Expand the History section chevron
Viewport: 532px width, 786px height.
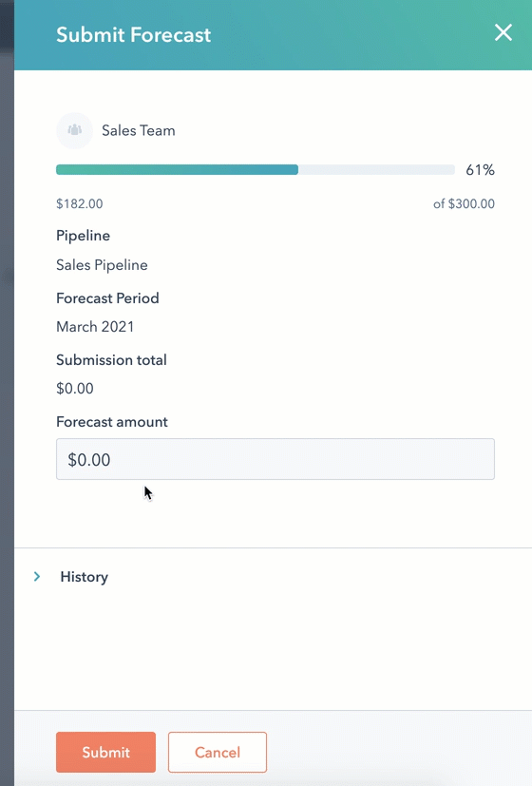[x=37, y=577]
